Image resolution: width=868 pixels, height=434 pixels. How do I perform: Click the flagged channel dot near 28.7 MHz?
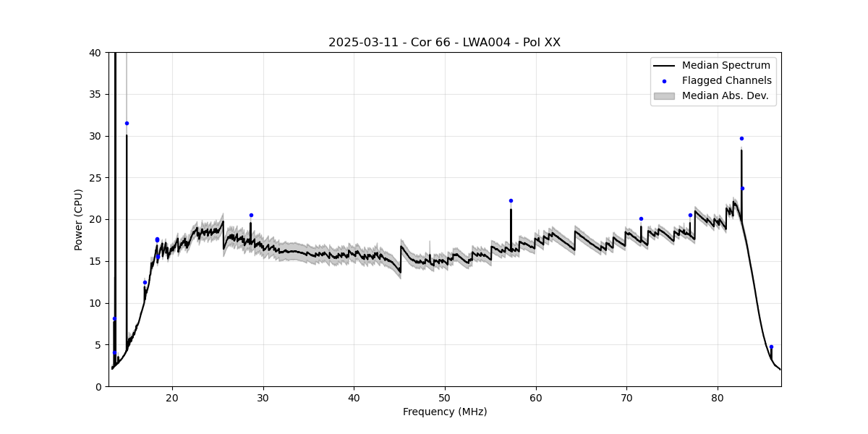pos(251,215)
